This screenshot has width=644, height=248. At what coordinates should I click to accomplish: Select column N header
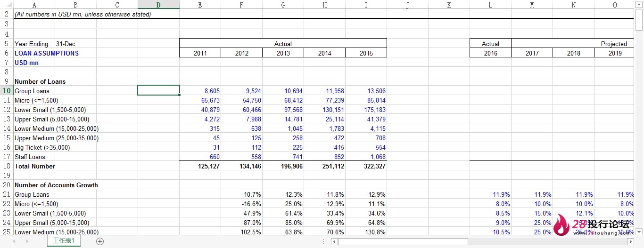pyautogui.click(x=573, y=5)
